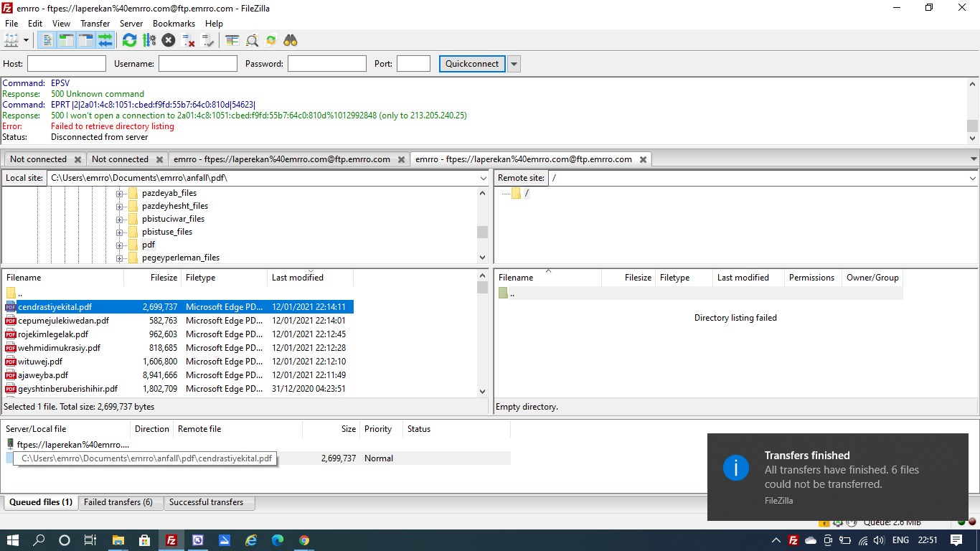Open the Remote site path dropdown
The height and width of the screenshot is (551, 980).
tap(973, 178)
